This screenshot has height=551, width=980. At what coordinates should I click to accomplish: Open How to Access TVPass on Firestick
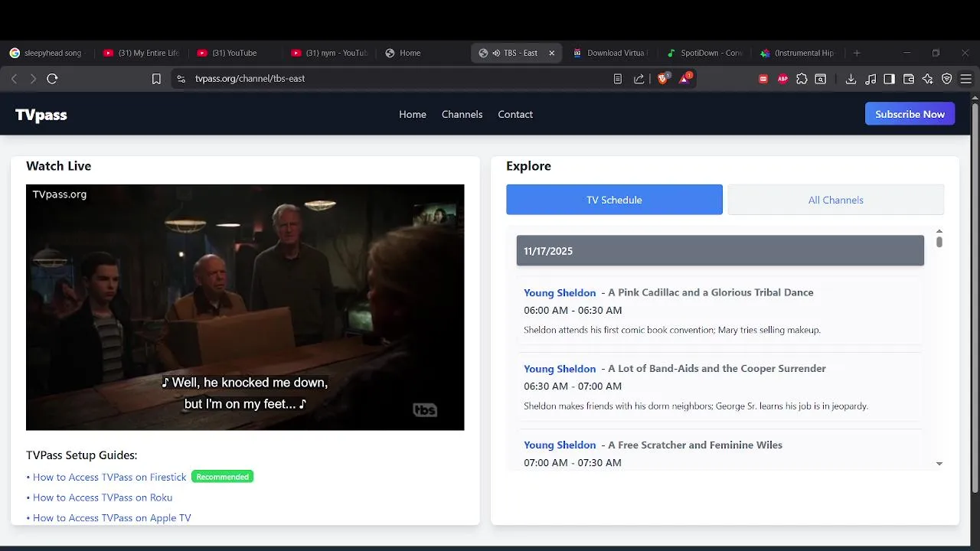[x=109, y=477]
